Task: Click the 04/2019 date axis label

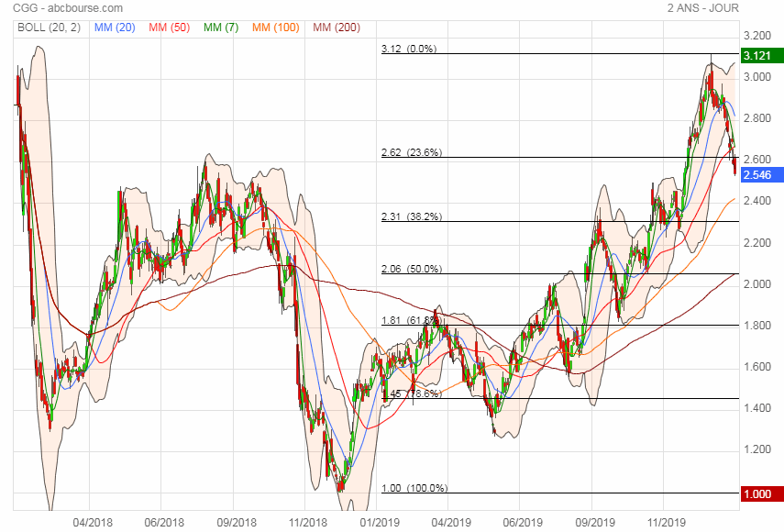Action: 451,523
